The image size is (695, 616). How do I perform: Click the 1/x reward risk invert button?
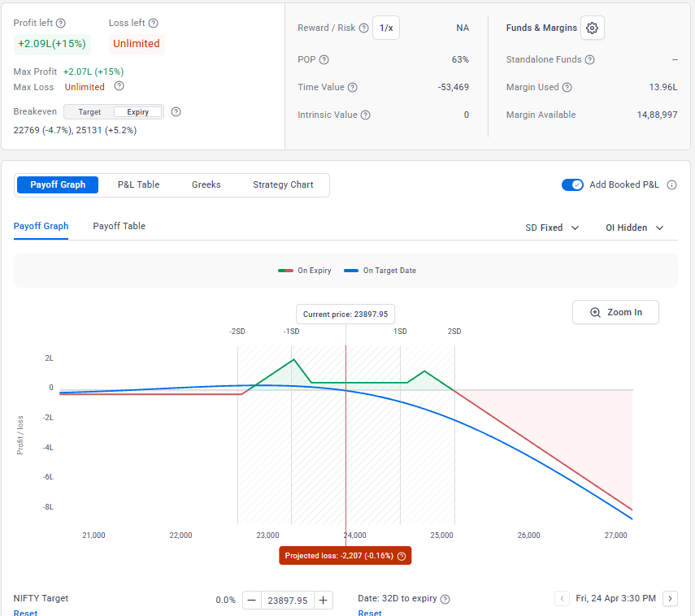(x=386, y=28)
